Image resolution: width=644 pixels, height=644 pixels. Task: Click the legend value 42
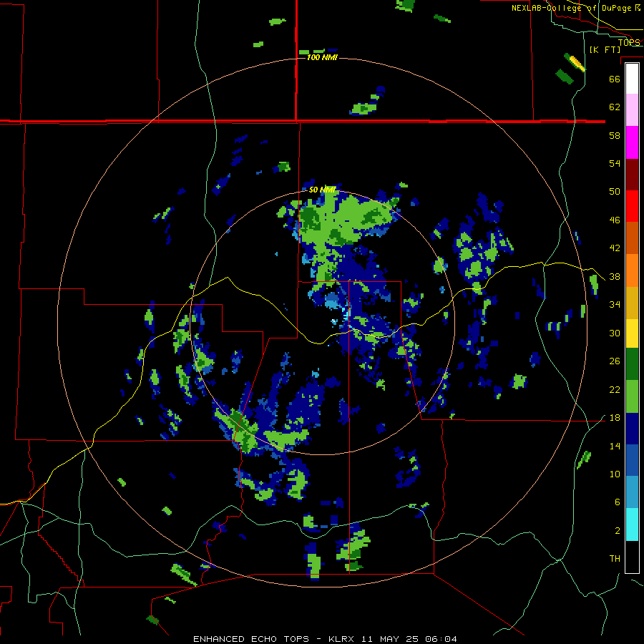click(615, 248)
